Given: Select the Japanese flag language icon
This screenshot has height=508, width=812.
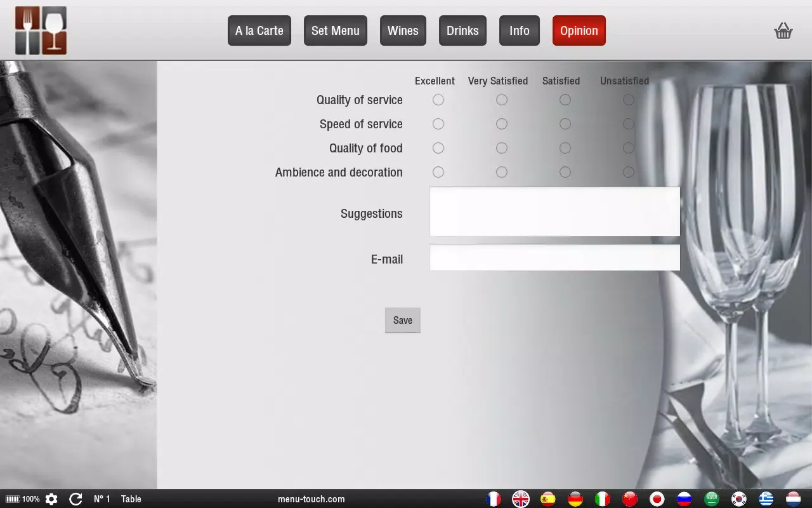Looking at the screenshot, I should point(657,499).
